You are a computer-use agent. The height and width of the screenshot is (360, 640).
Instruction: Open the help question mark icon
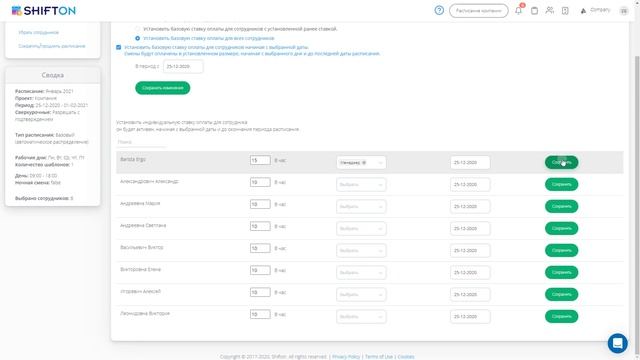point(439,10)
